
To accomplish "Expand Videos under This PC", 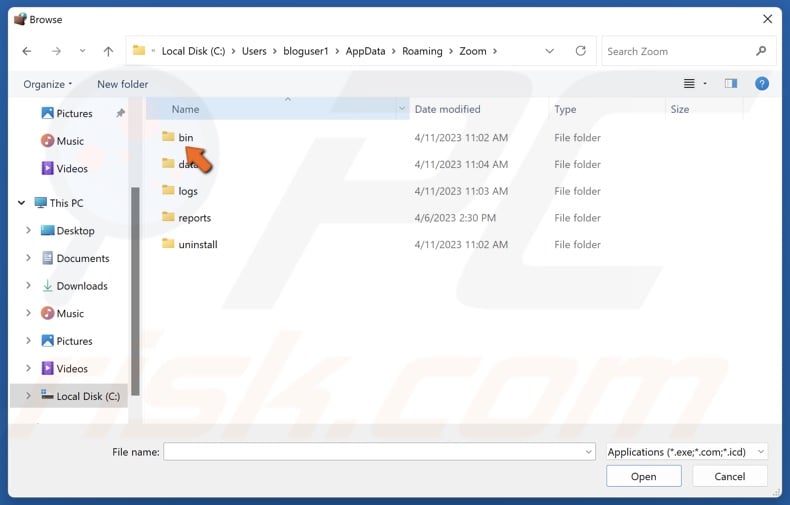I will click(x=28, y=368).
